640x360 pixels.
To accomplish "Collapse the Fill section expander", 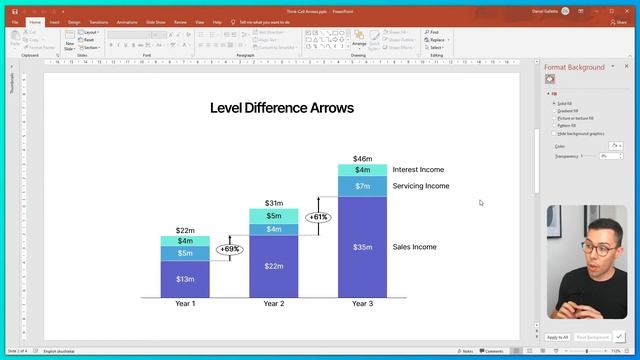I will pyautogui.click(x=548, y=94).
